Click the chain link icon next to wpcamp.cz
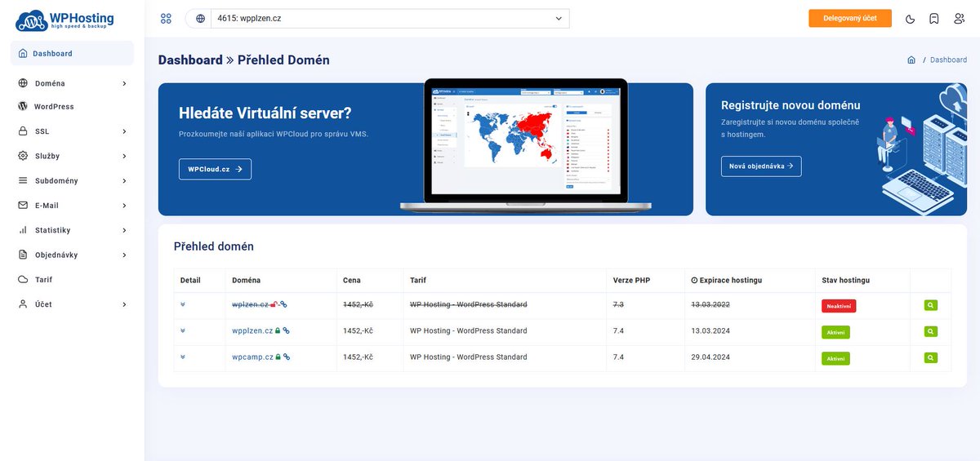 coord(286,357)
